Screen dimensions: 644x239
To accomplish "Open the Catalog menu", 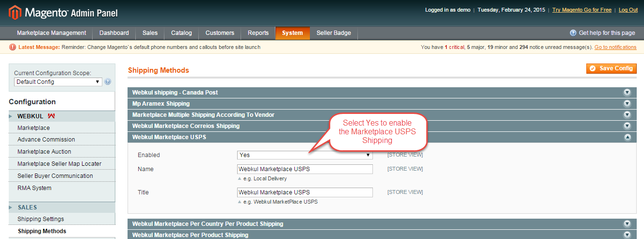I will click(x=181, y=33).
